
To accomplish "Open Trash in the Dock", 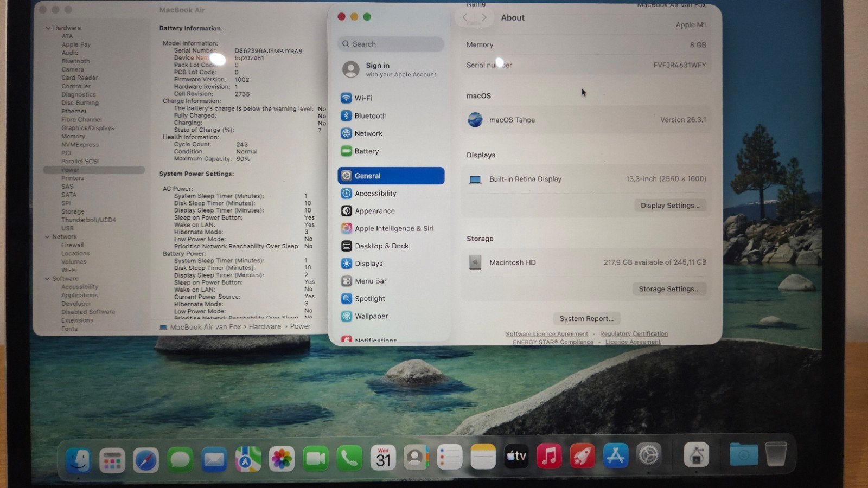I will 776,453.
